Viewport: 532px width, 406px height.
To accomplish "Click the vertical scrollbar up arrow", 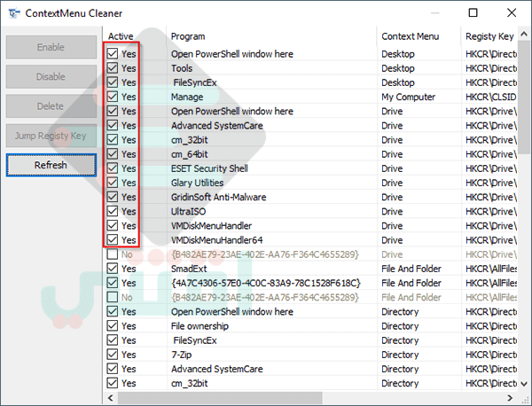I will click(x=524, y=34).
